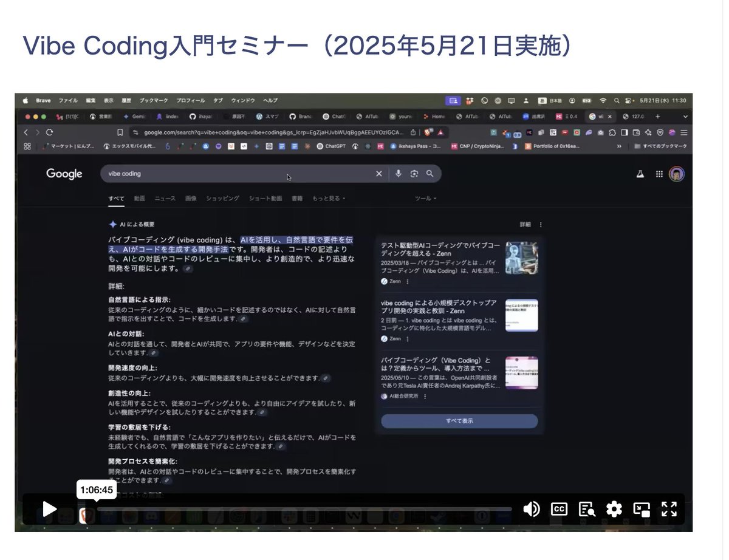Viewport: 729px width, 560px height.
Task: Click the citation link icon after 自然言語による指示 text
Action: [x=243, y=319]
